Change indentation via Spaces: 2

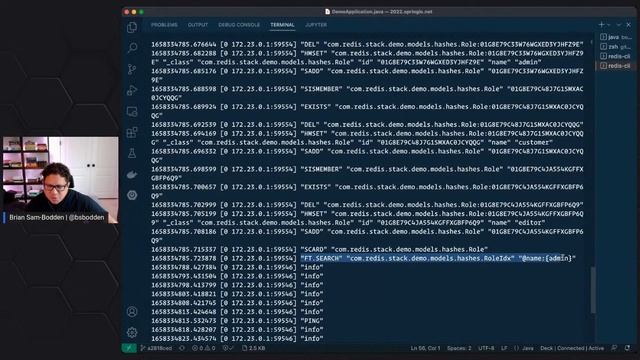[459, 348]
